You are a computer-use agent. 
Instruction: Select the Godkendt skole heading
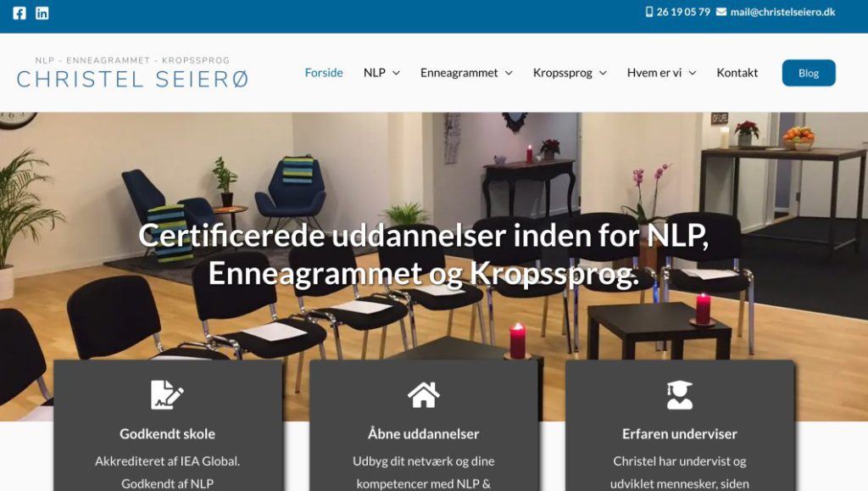[x=167, y=433]
